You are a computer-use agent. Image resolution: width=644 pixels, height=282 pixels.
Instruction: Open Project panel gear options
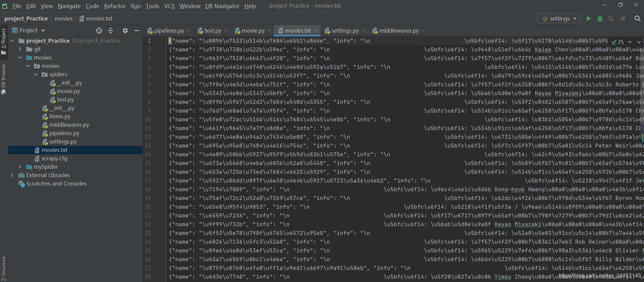click(x=125, y=31)
